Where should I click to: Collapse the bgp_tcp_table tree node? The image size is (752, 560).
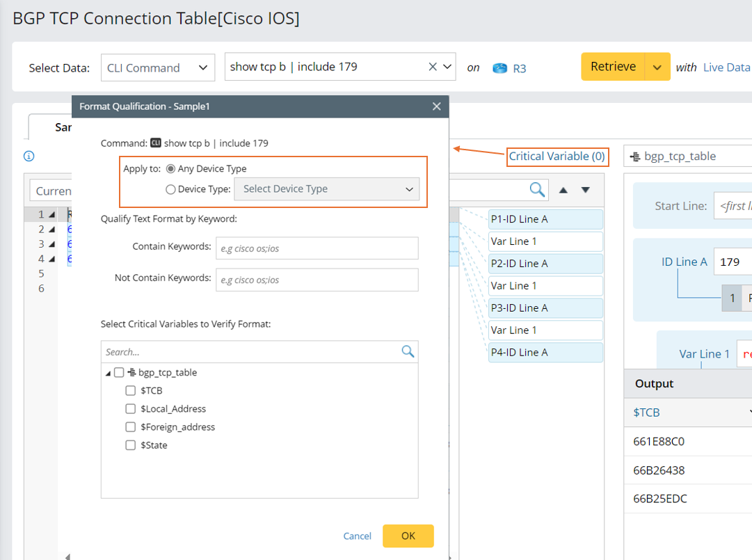coord(108,374)
